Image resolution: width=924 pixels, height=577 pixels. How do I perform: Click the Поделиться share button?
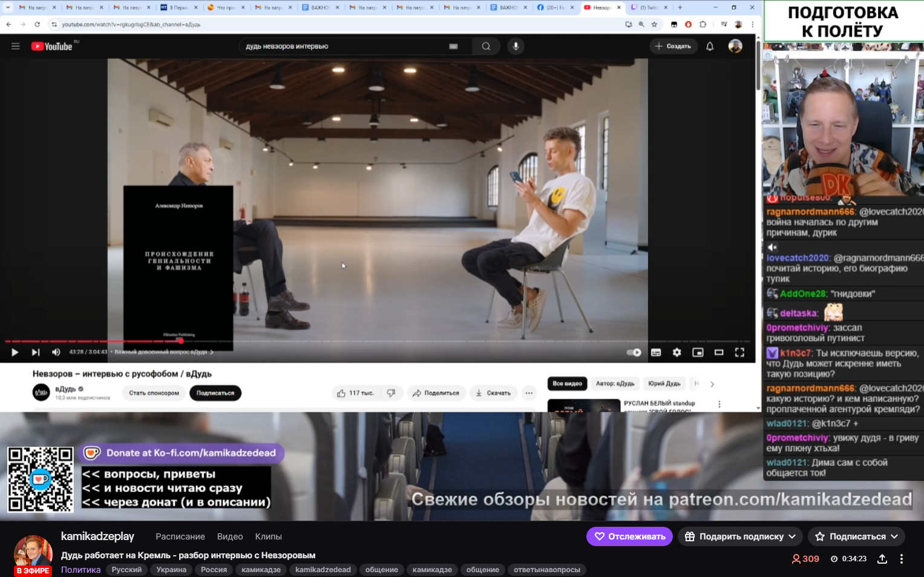coord(436,393)
